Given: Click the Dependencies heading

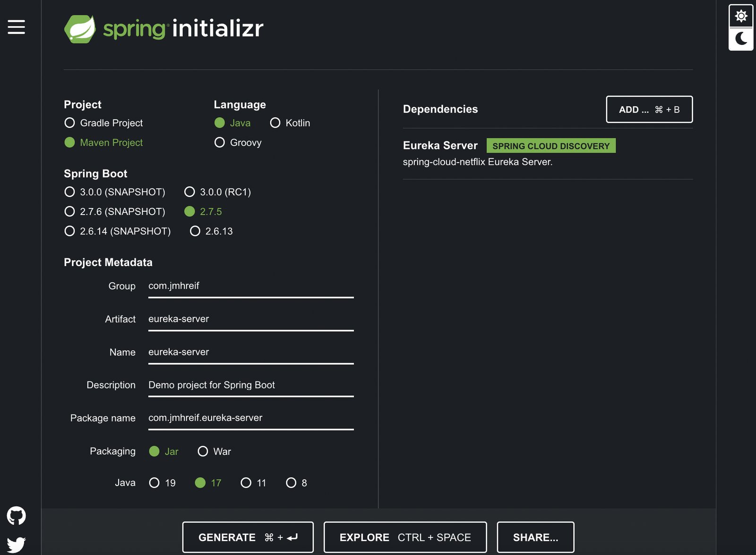Looking at the screenshot, I should click(440, 109).
